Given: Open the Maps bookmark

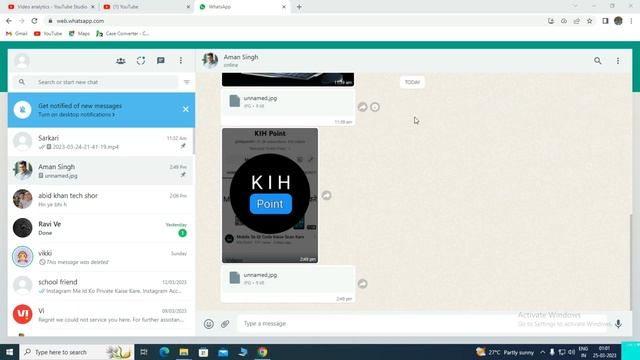Looking at the screenshot, I should (x=79, y=33).
